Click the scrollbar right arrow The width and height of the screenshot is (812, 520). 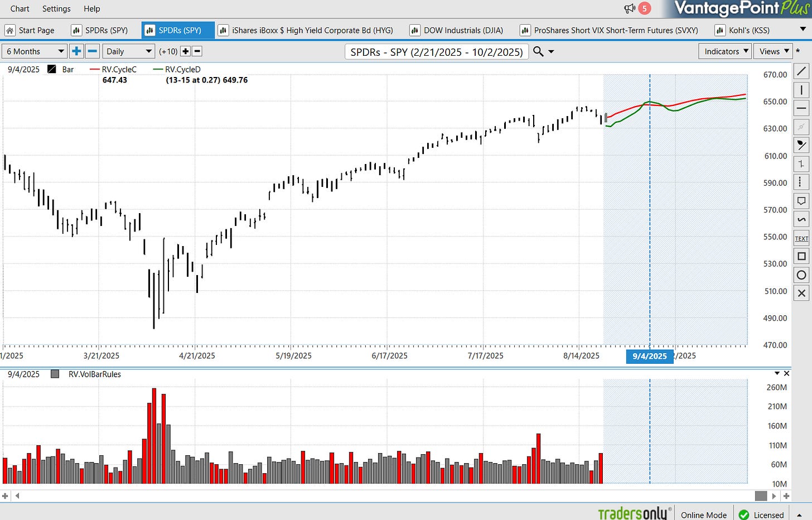click(x=774, y=495)
